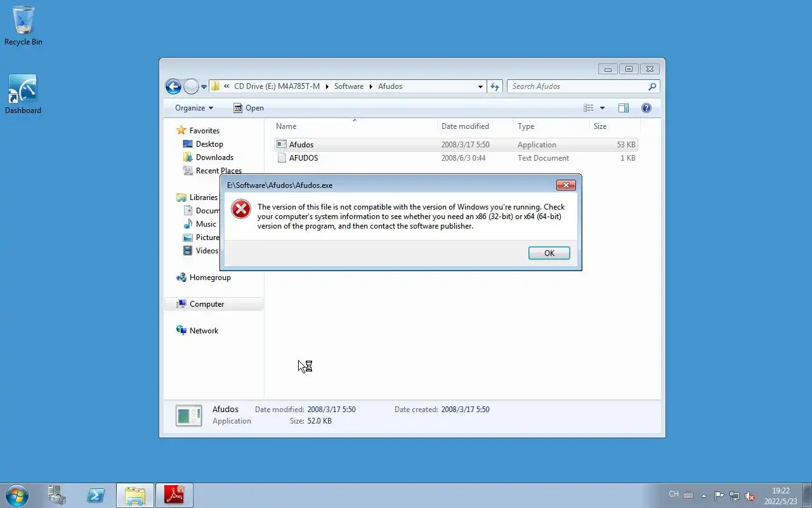
Task: Click the Change your view icon
Action: (x=589, y=108)
